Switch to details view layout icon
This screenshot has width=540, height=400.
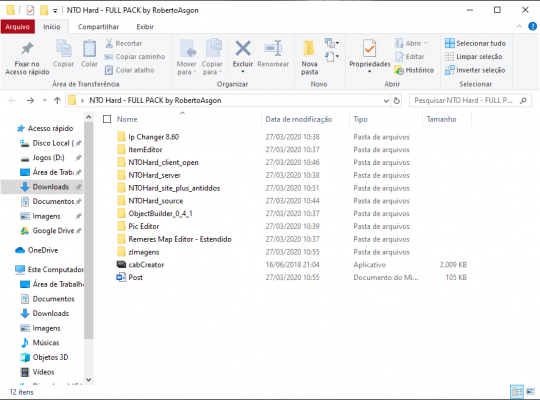click(517, 392)
